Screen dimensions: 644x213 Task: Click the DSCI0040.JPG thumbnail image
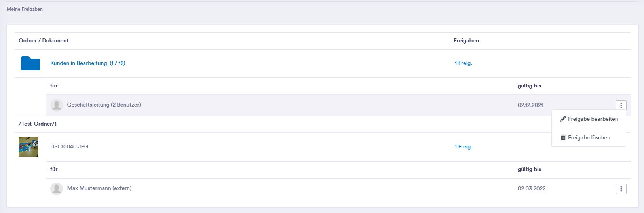click(x=28, y=147)
